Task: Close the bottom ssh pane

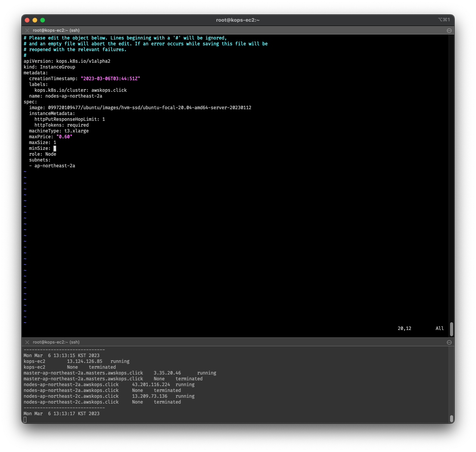Action: (27, 342)
